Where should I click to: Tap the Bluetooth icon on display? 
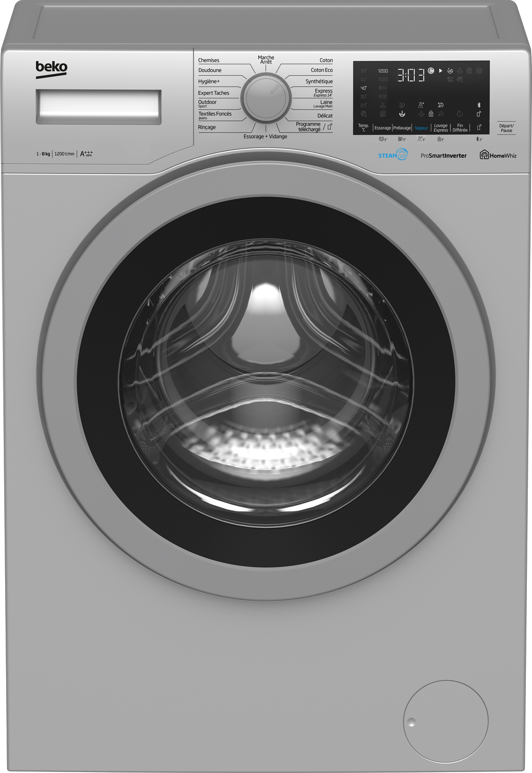pos(479,105)
